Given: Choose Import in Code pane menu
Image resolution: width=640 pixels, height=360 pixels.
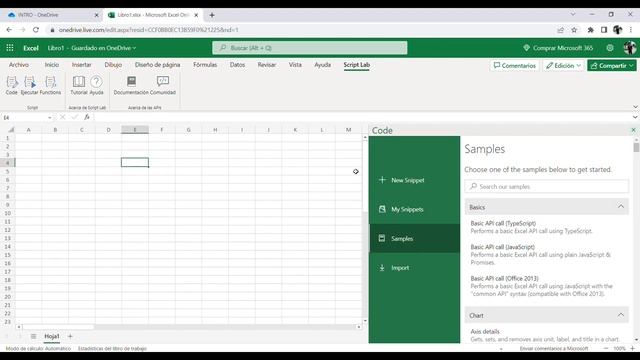Looking at the screenshot, I should tap(414, 268).
